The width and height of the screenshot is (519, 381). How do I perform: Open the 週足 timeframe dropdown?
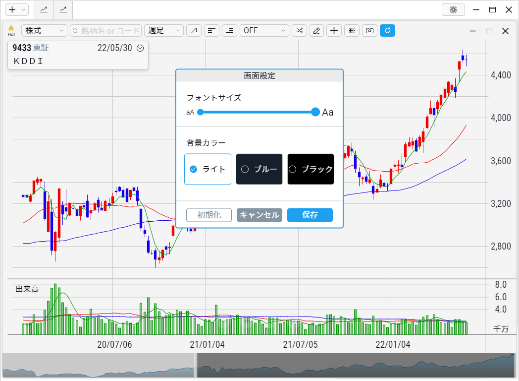tap(164, 31)
